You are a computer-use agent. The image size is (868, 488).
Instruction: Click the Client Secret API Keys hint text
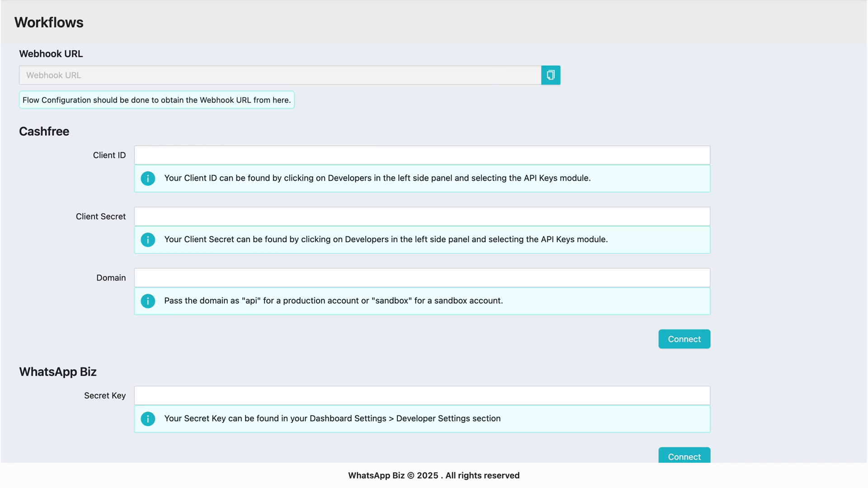pos(386,239)
